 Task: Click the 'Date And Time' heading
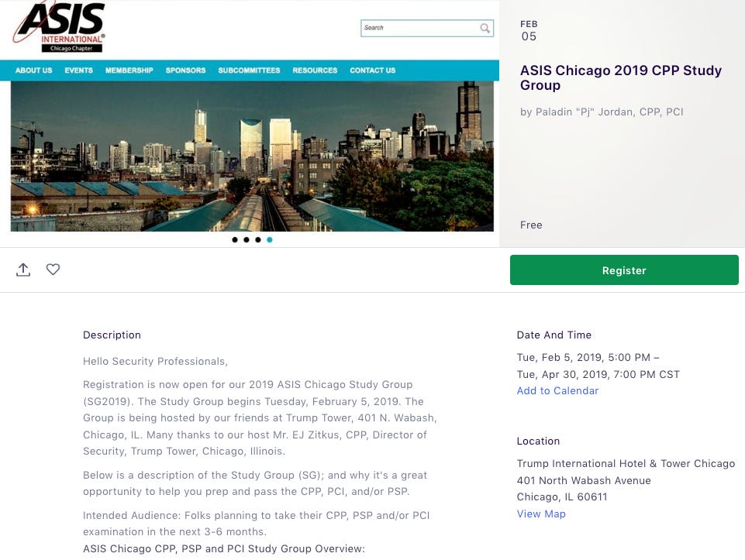point(554,335)
